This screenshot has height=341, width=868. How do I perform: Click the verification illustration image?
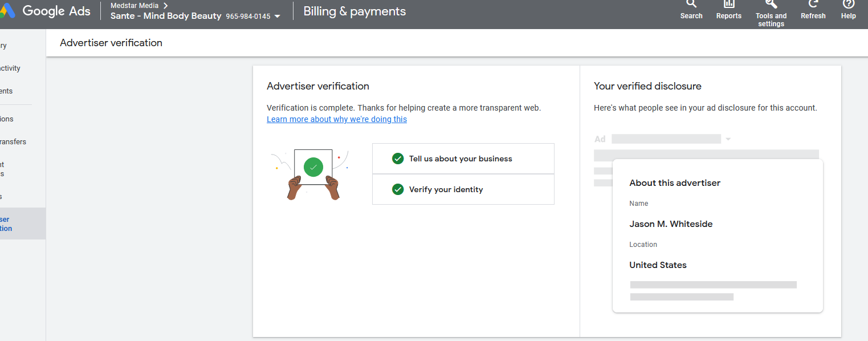[309, 174]
